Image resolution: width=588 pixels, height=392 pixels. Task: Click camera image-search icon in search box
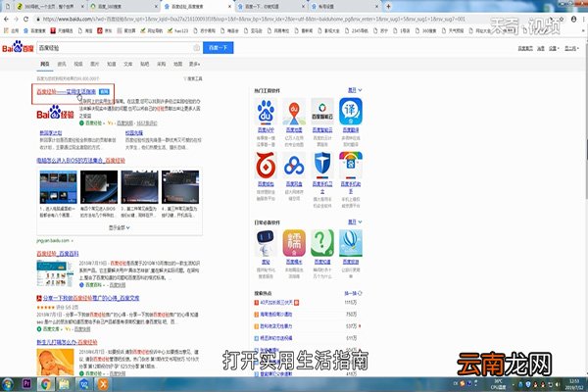point(197,48)
